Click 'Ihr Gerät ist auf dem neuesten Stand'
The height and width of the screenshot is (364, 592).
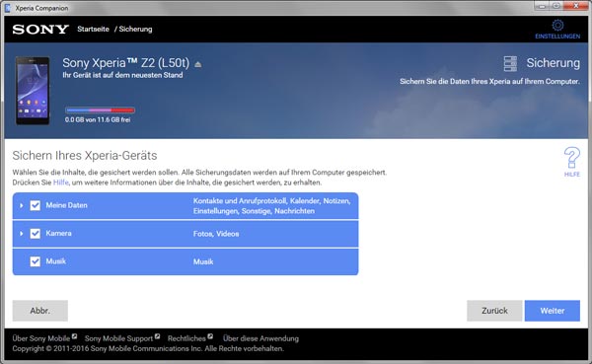click(122, 75)
